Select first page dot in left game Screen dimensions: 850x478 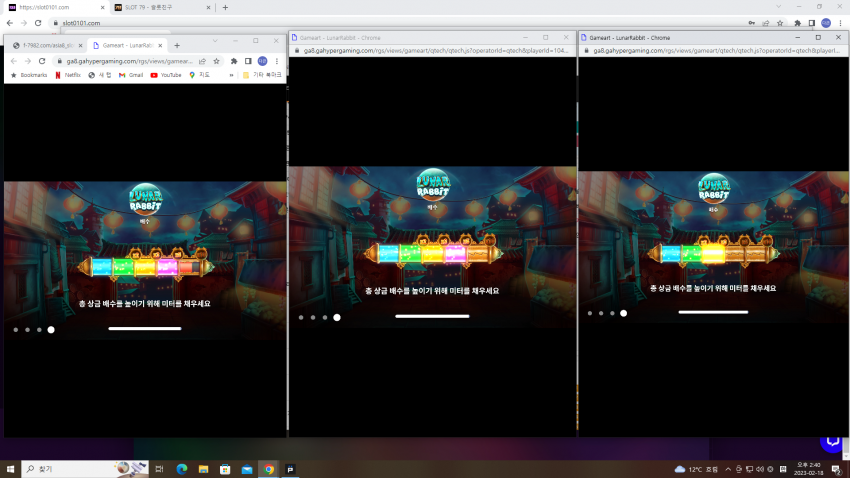tap(16, 330)
